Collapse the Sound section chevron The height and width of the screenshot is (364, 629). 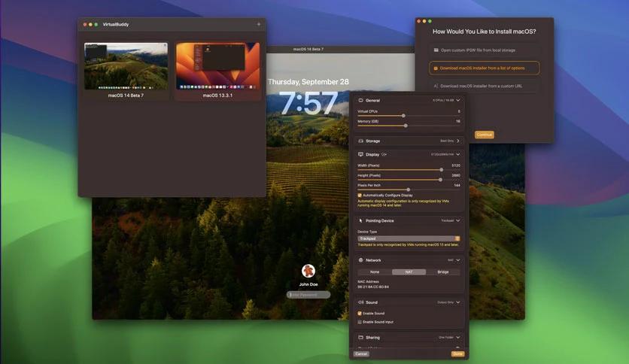point(457,302)
